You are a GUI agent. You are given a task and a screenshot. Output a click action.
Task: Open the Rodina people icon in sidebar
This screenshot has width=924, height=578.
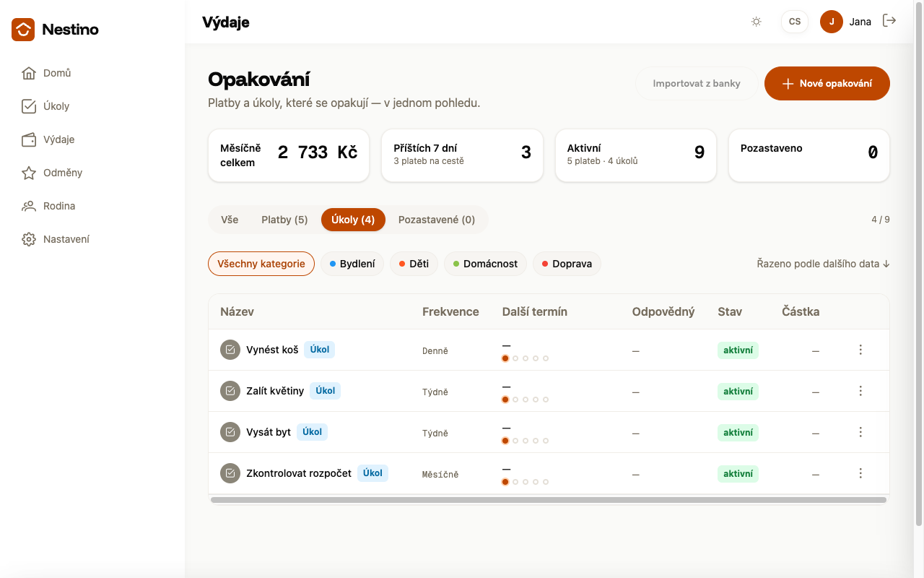[x=29, y=206]
